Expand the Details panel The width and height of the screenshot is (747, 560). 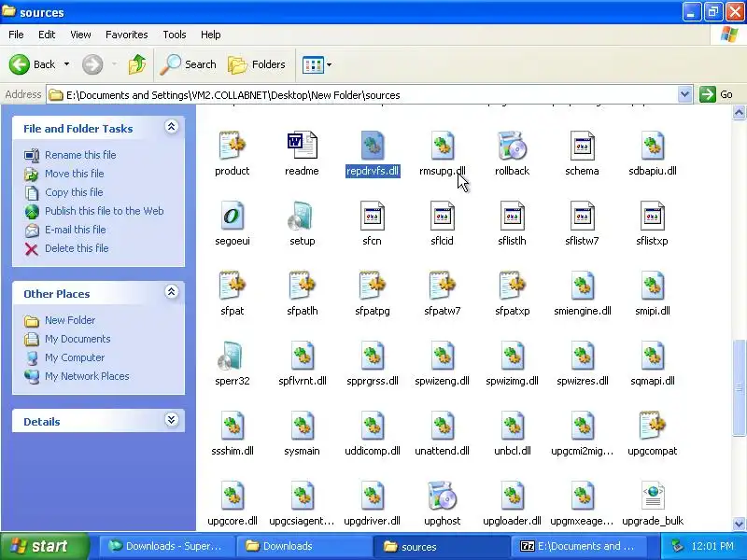[171, 419]
